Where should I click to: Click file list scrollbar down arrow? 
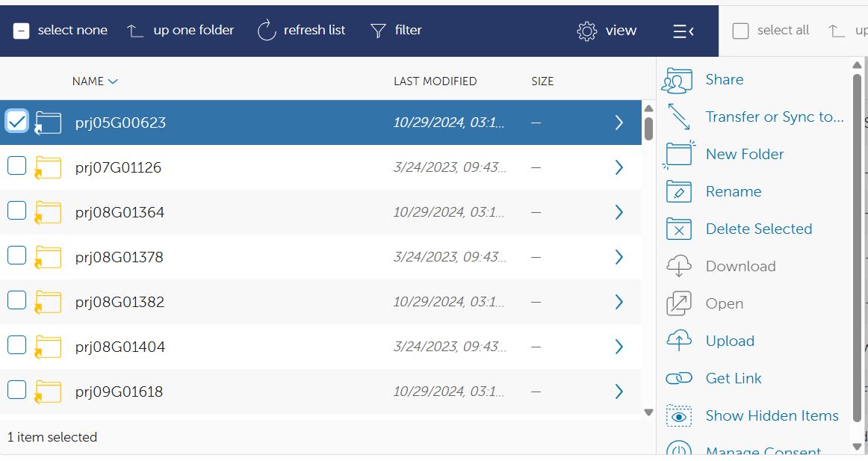[649, 412]
